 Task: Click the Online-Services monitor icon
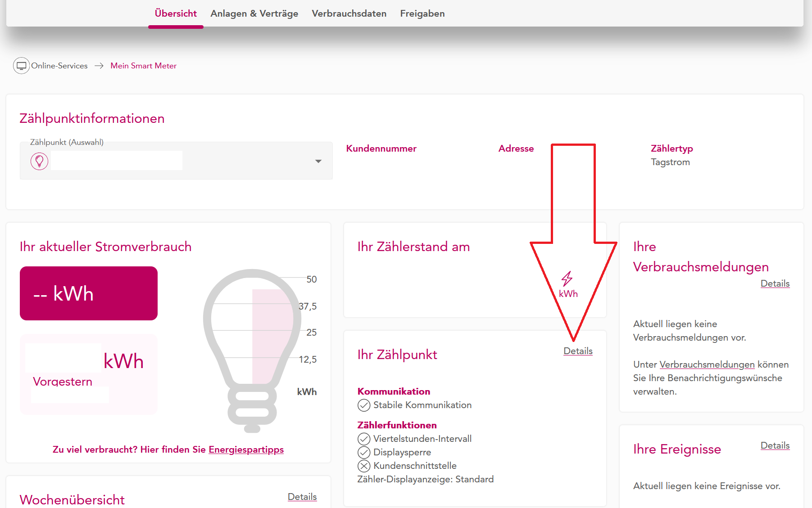click(21, 66)
